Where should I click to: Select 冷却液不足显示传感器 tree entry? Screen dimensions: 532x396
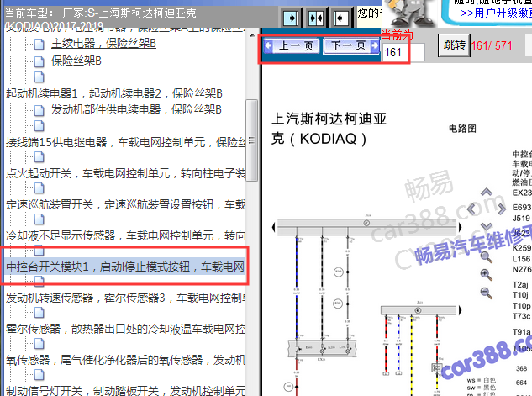coord(125,235)
